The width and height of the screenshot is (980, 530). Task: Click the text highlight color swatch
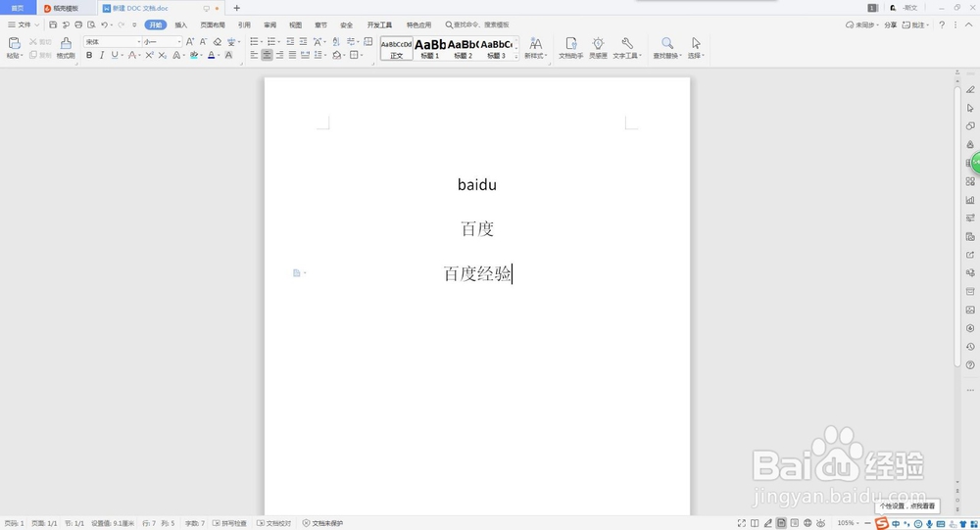(194, 56)
